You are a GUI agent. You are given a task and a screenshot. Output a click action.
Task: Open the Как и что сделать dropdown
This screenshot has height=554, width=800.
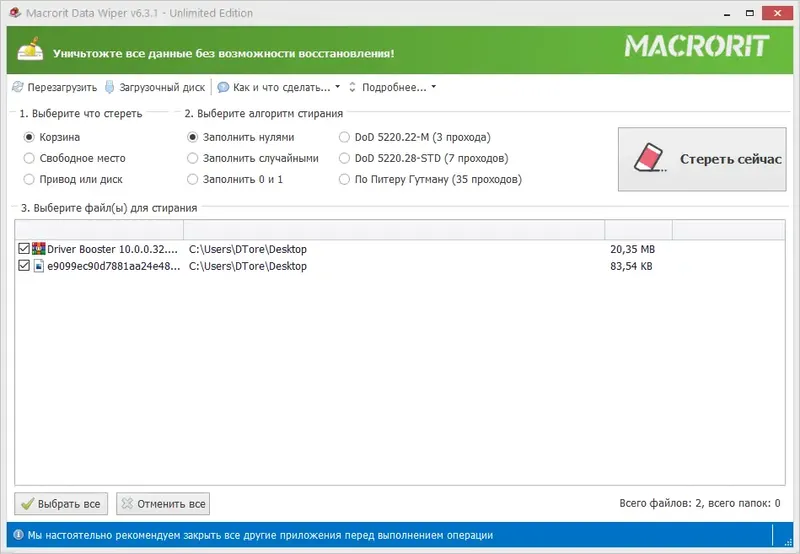[x=279, y=87]
